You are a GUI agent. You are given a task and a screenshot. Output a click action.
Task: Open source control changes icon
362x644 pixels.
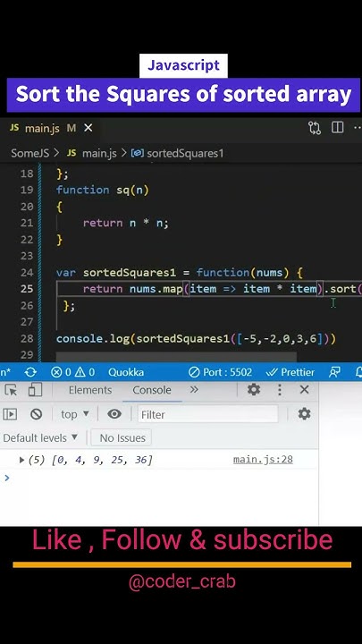(x=315, y=128)
